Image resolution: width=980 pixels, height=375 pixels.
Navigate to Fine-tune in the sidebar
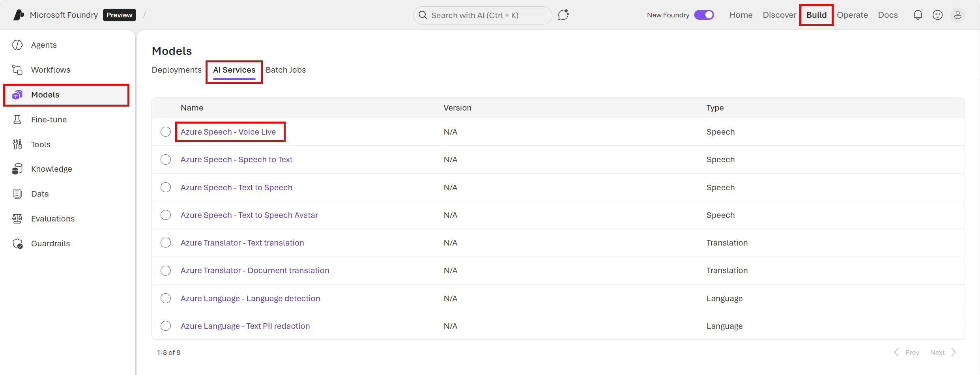pyautogui.click(x=49, y=119)
